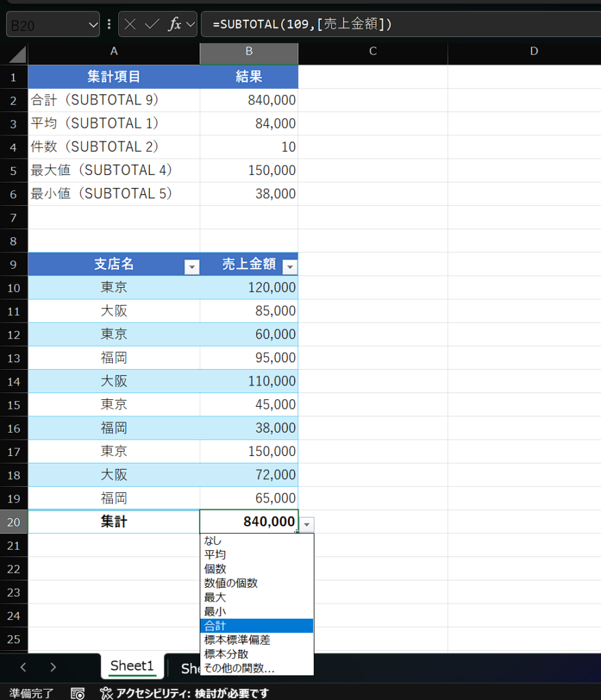Click into the formula bar text
Image resolution: width=601 pixels, height=700 pixels.
point(410,25)
